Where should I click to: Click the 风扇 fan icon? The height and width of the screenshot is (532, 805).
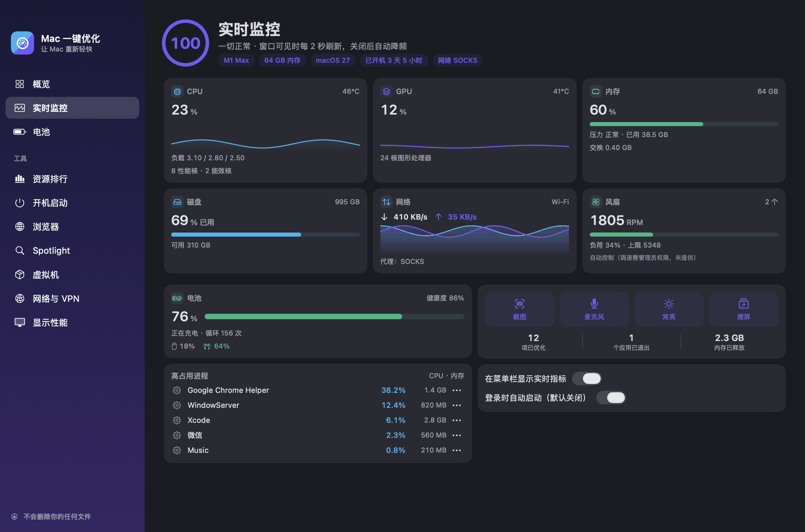[x=596, y=202]
